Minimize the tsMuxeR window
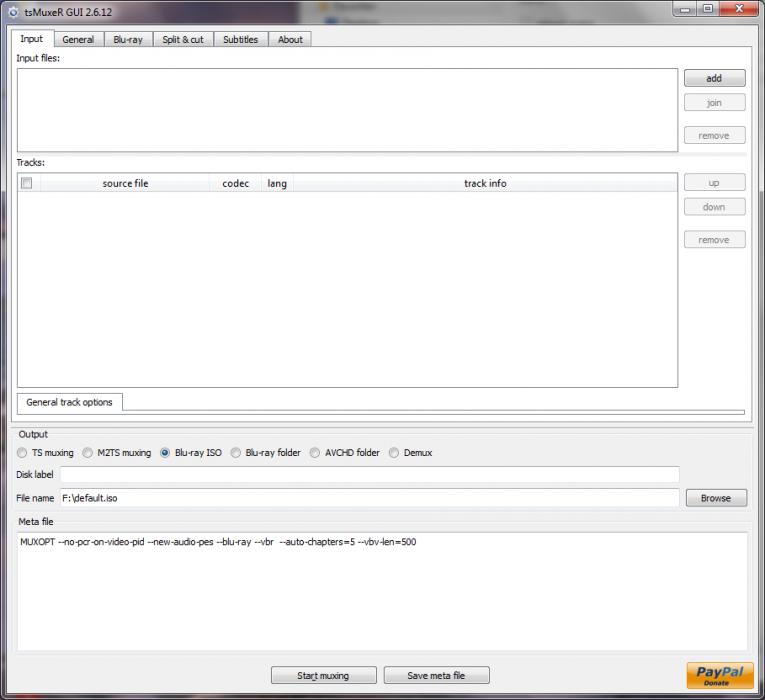 [x=685, y=9]
